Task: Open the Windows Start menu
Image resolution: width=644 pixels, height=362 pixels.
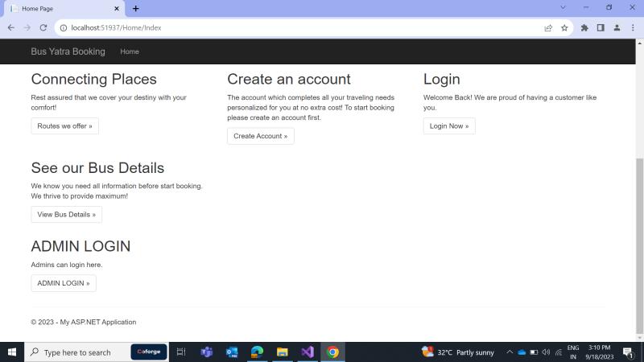Action: pyautogui.click(x=12, y=352)
